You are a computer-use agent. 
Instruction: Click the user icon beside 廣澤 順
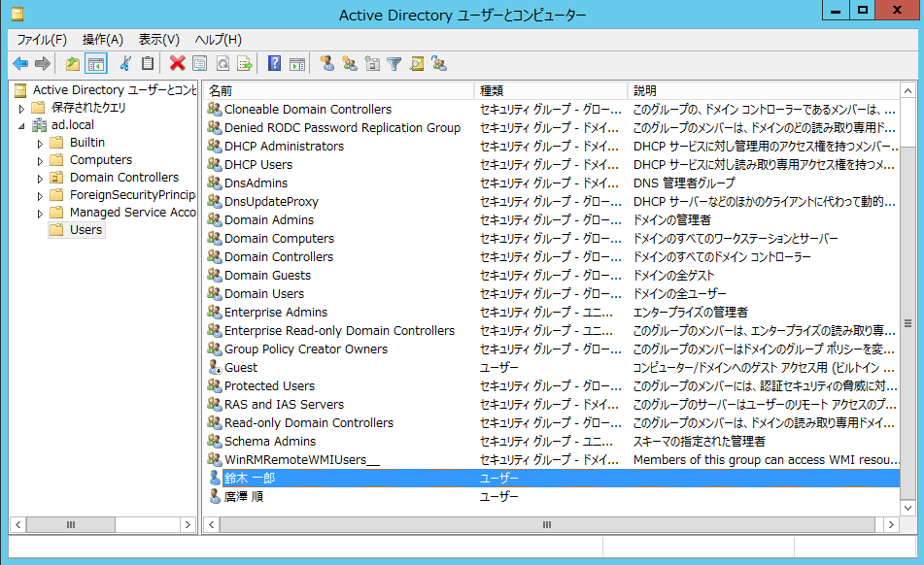[215, 496]
